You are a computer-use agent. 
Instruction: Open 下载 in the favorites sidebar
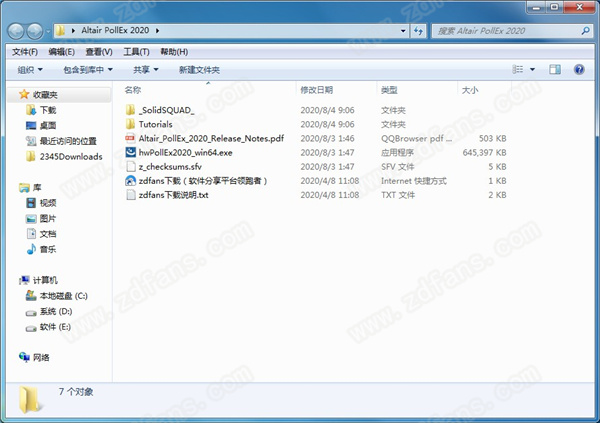coord(48,110)
